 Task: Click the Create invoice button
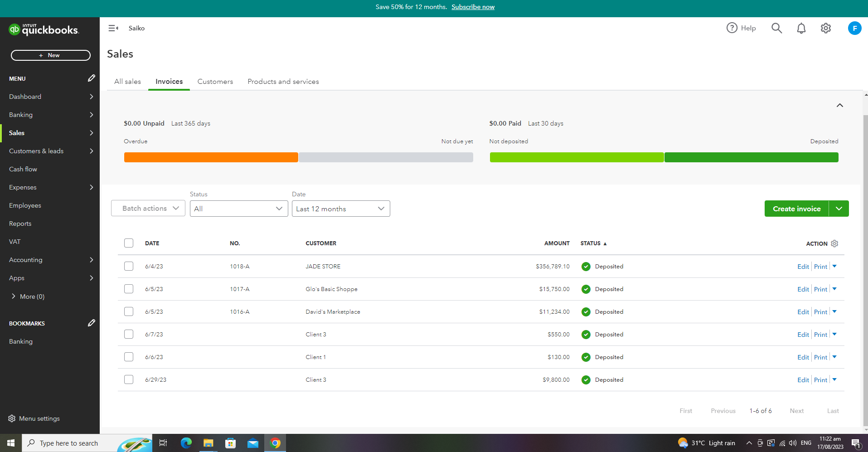pyautogui.click(x=796, y=209)
